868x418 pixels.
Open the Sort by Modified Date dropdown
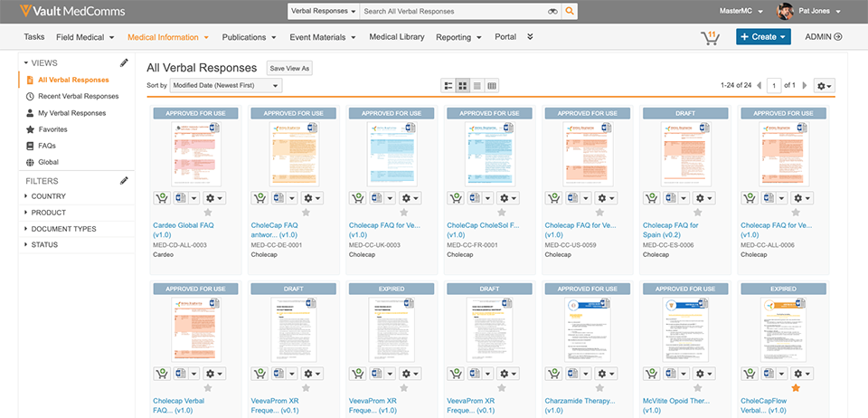226,85
